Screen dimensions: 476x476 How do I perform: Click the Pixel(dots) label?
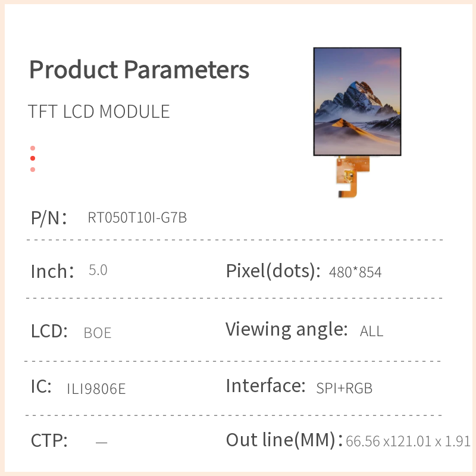270,271
